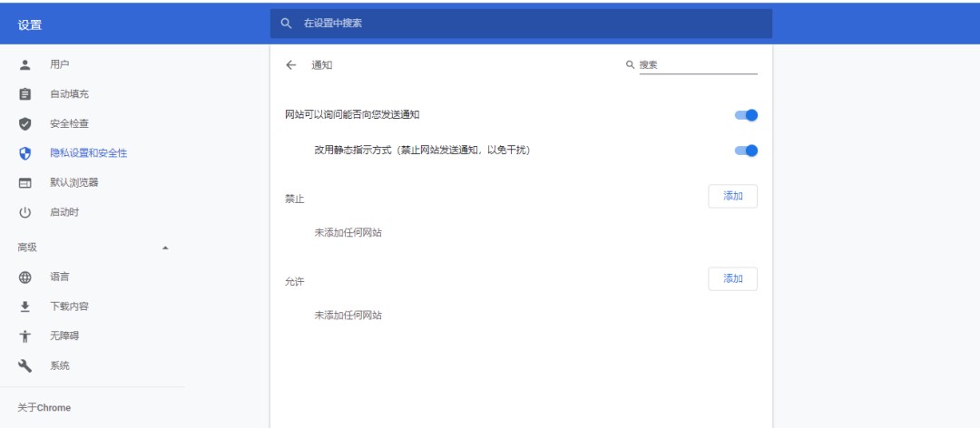Click the 搜索 field in notifications page
Viewport: 980px width, 428px height.
pos(697,65)
